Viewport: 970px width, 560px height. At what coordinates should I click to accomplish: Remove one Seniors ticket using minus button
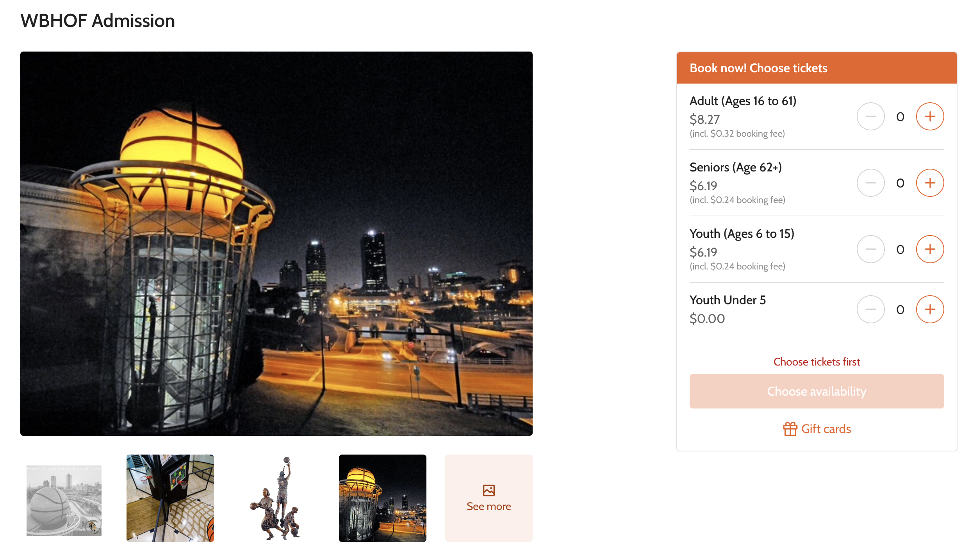tap(870, 183)
